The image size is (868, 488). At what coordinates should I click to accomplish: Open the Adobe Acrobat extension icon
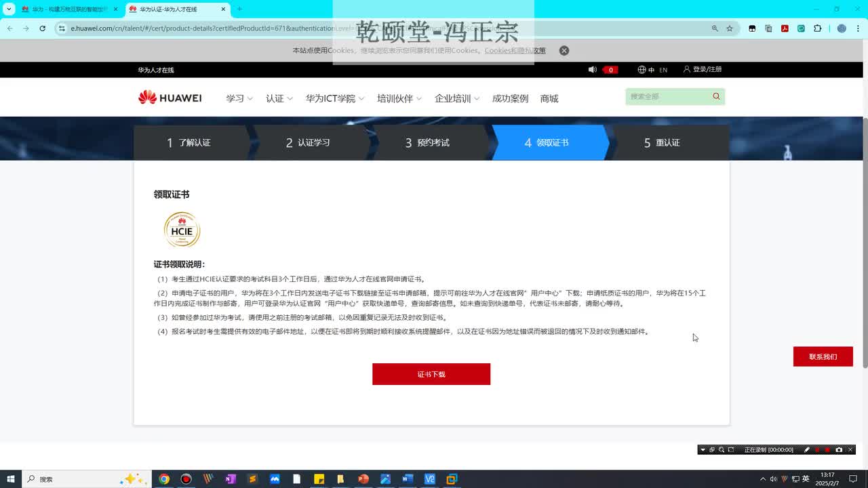[x=785, y=28]
